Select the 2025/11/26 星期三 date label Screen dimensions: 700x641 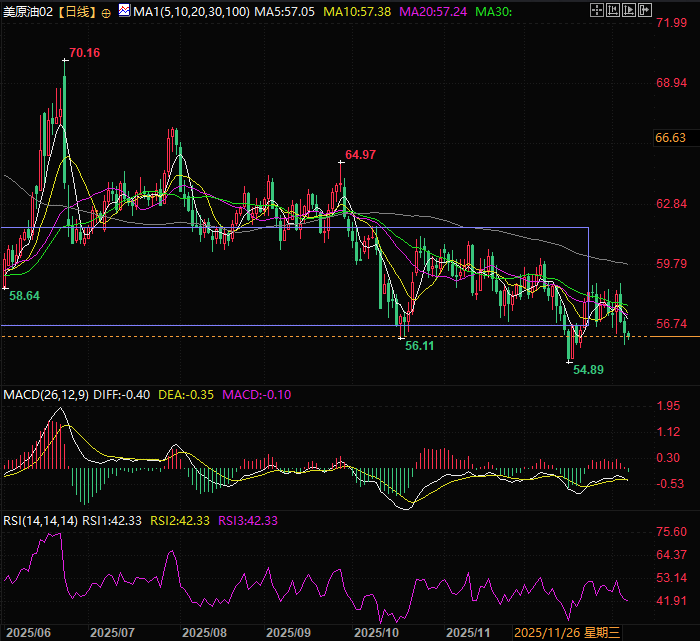click(567, 633)
